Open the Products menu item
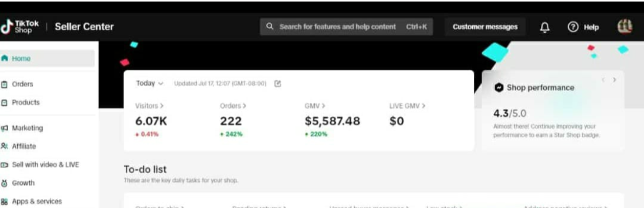Viewport: 644px width, 208px height. click(x=26, y=102)
